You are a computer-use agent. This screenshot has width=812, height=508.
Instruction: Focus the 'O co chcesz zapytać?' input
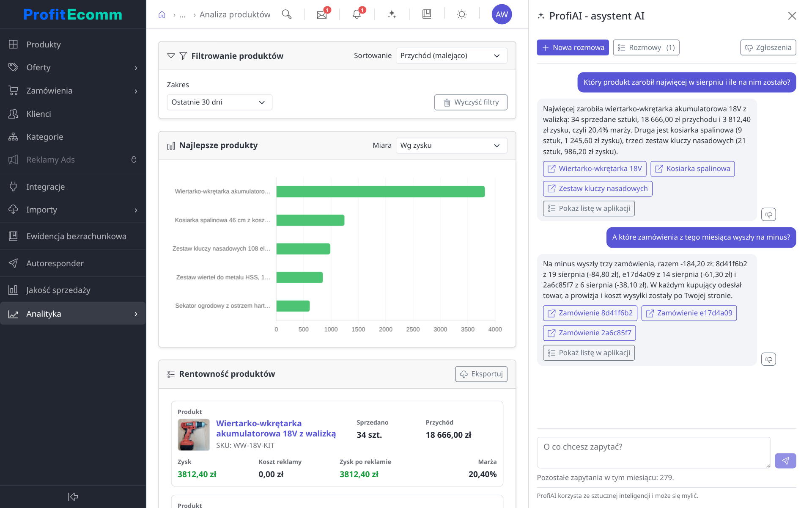click(x=653, y=453)
